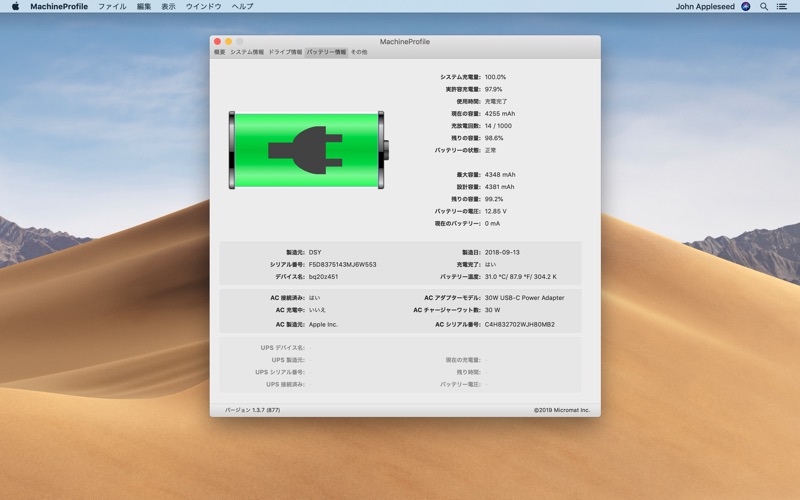Click the green battery plug graphic

[x=309, y=150]
